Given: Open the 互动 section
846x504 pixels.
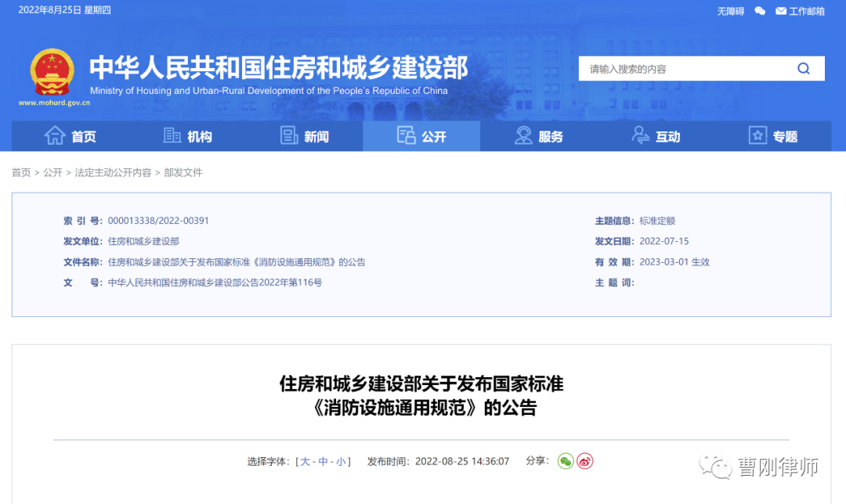Looking at the screenshot, I should point(663,135).
